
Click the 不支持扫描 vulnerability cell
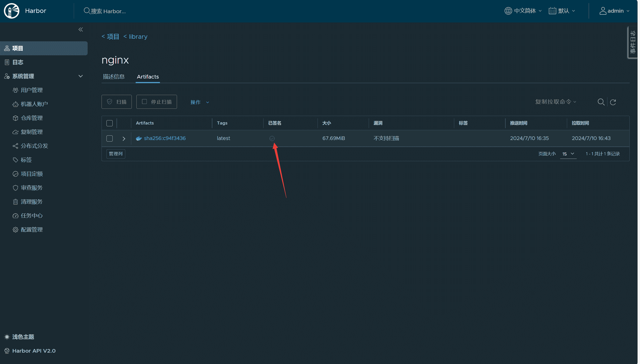(x=386, y=138)
